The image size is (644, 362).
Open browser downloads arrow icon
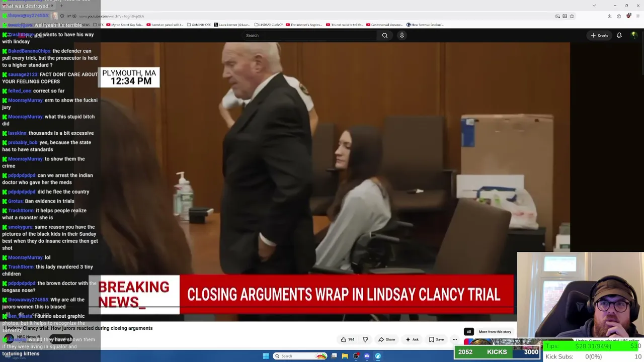click(609, 16)
